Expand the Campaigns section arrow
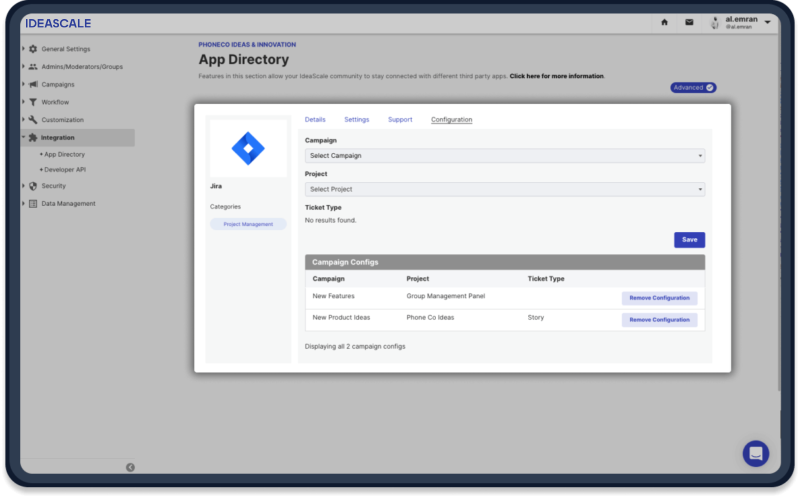This screenshot has height=498, width=800. [x=23, y=84]
